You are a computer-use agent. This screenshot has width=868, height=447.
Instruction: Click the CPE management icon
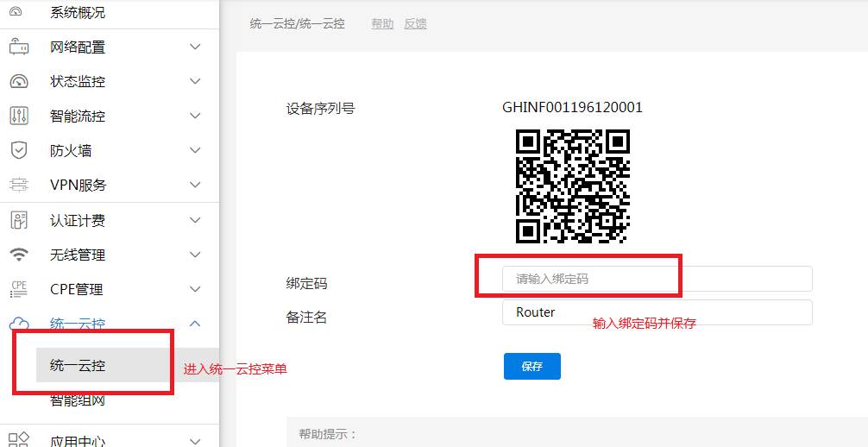click(19, 289)
